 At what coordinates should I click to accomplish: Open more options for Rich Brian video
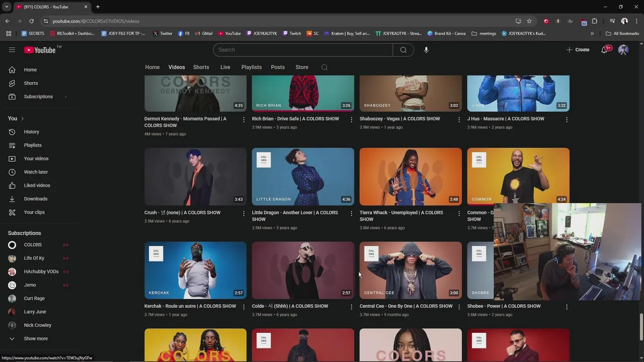click(351, 120)
